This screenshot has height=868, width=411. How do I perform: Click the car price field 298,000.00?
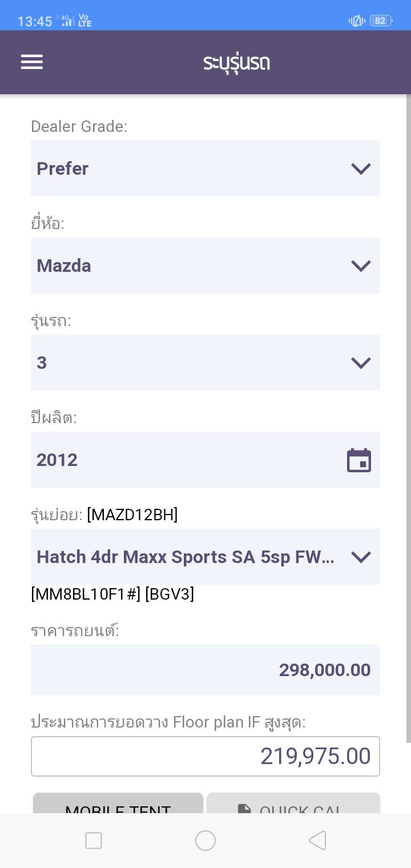click(205, 670)
